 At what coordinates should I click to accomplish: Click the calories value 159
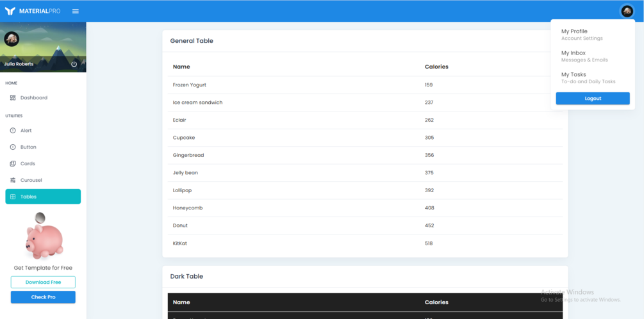429,85
